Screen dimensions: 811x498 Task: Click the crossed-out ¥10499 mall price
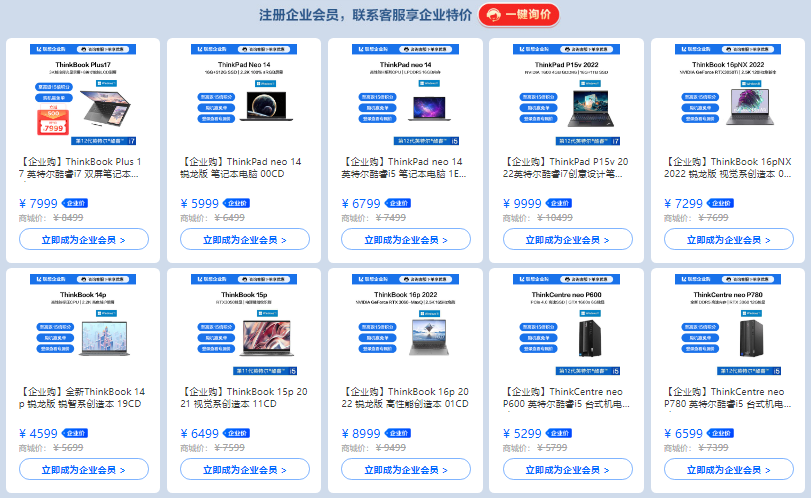click(x=555, y=218)
